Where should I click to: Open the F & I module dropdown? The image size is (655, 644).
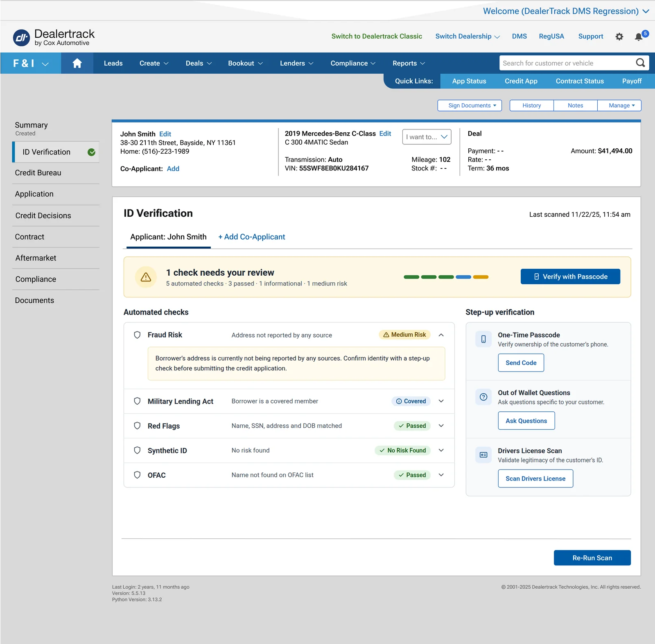coord(31,63)
